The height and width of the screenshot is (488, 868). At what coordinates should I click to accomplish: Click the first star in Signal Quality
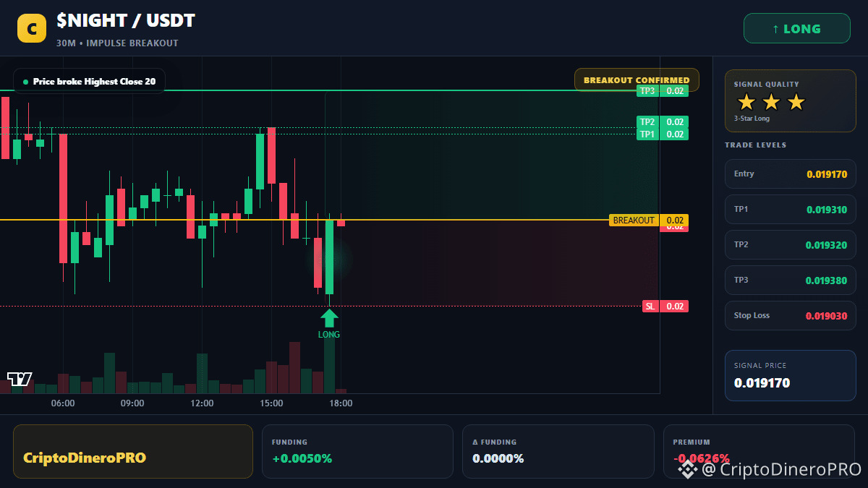[746, 102]
